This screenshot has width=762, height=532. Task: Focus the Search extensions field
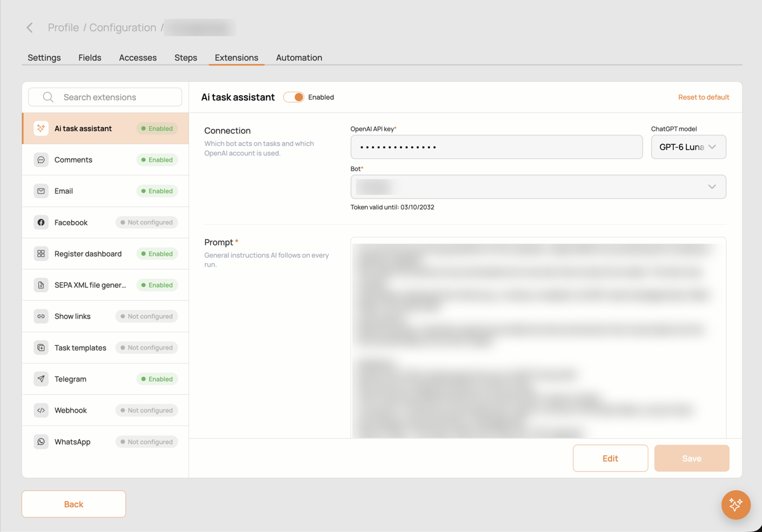pos(105,97)
